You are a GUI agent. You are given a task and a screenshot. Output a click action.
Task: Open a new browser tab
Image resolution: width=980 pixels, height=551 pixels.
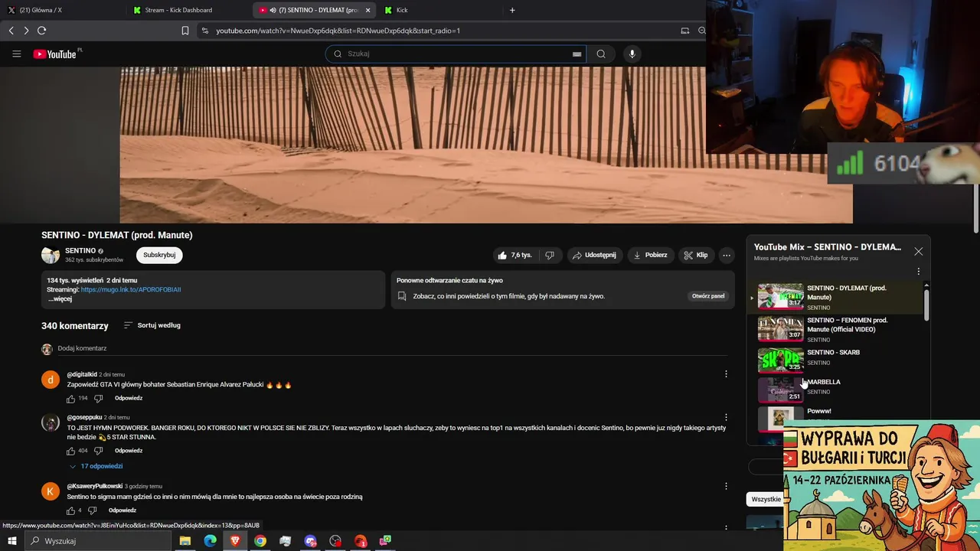coord(512,10)
